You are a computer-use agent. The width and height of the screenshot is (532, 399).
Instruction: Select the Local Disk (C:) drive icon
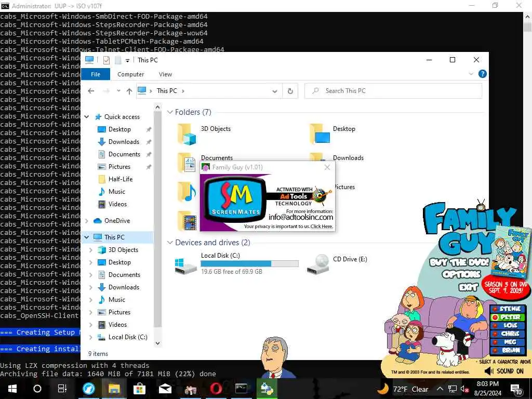185,265
